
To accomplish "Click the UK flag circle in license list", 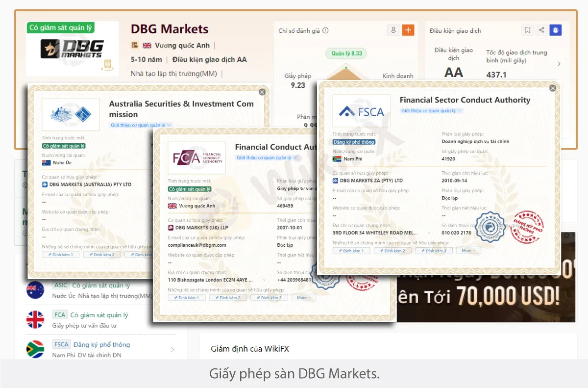I will point(35,320).
